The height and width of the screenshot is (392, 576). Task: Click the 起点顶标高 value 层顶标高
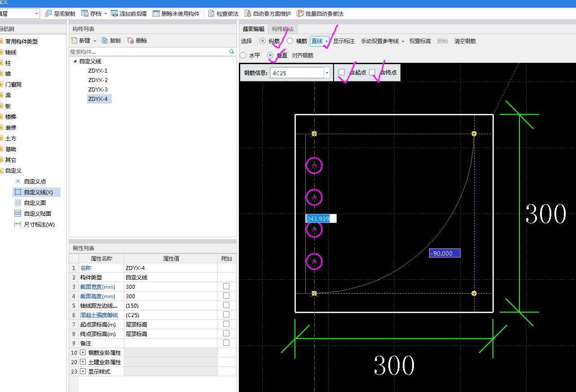(x=171, y=324)
